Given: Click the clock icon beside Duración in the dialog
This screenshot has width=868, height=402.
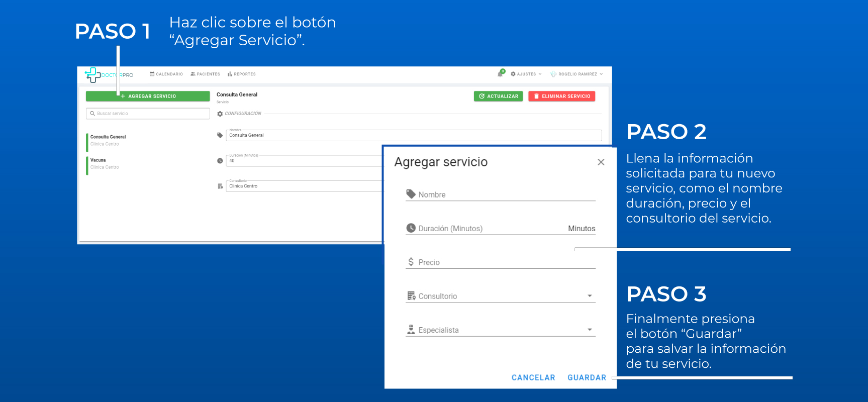Looking at the screenshot, I should [411, 228].
